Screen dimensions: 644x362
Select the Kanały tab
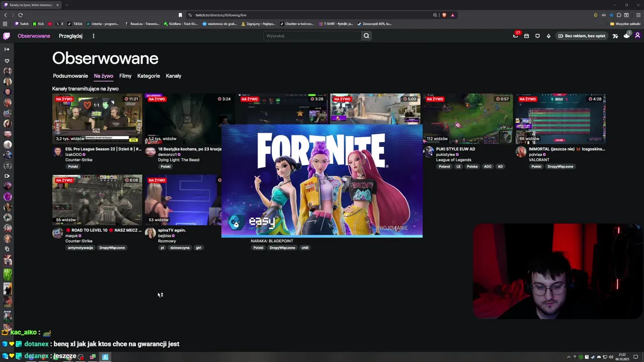[x=174, y=76]
